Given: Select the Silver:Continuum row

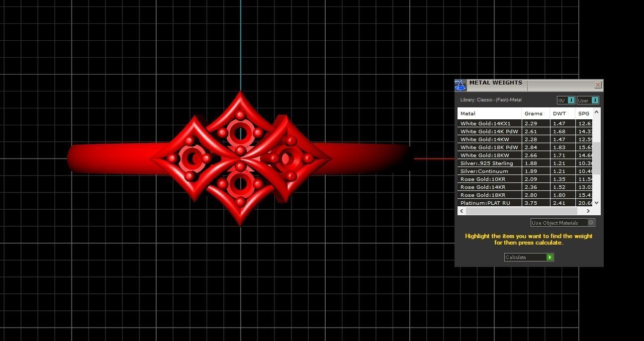Looking at the screenshot, I should click(x=525, y=171).
